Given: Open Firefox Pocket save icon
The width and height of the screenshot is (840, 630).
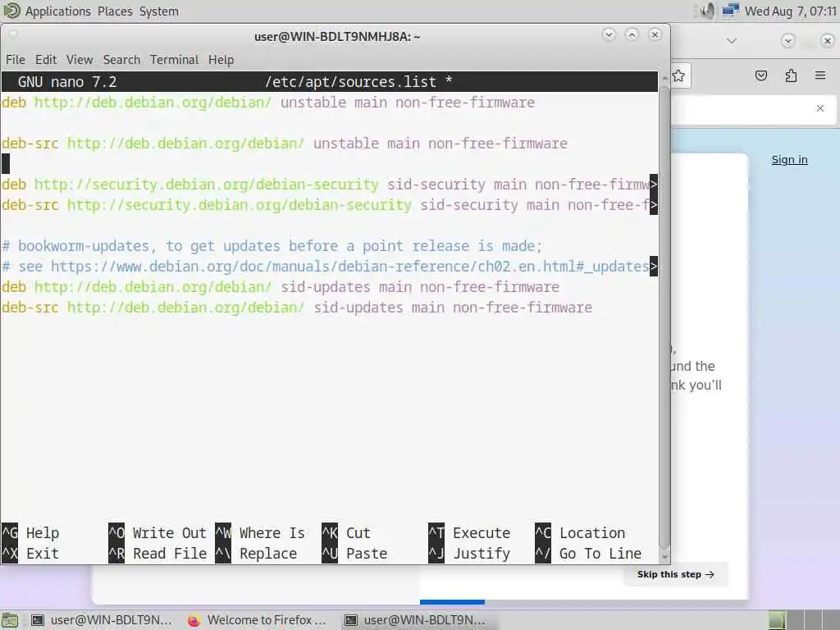Looking at the screenshot, I should [761, 75].
